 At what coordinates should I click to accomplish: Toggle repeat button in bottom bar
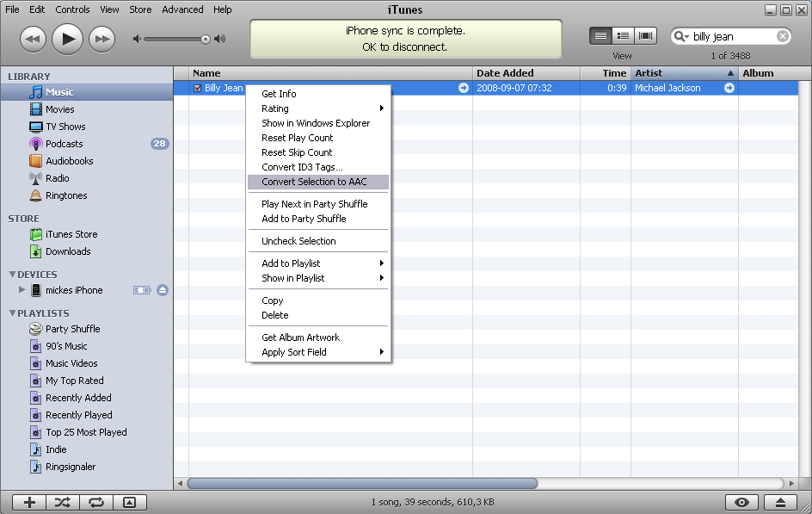tap(95, 502)
